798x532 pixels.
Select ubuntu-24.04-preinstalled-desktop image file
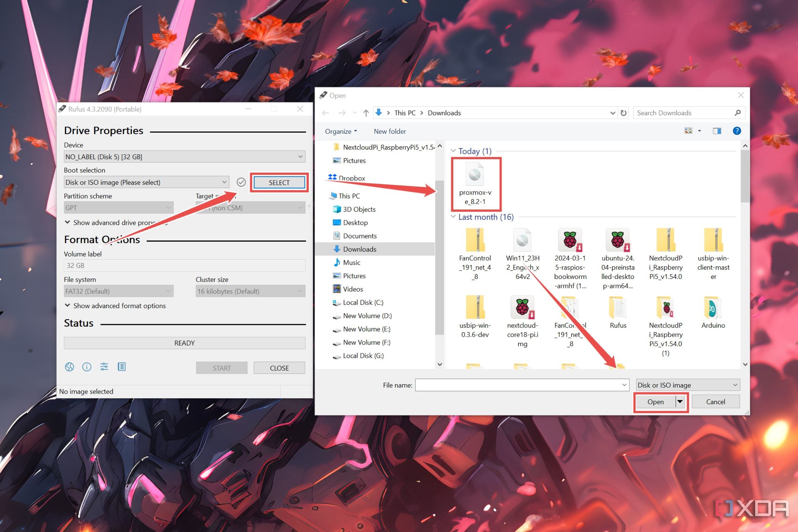[617, 258]
